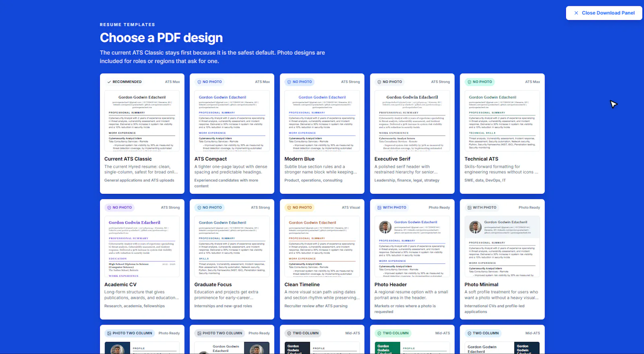Open the Photo Header resume preview thumbnail

[x=412, y=246]
